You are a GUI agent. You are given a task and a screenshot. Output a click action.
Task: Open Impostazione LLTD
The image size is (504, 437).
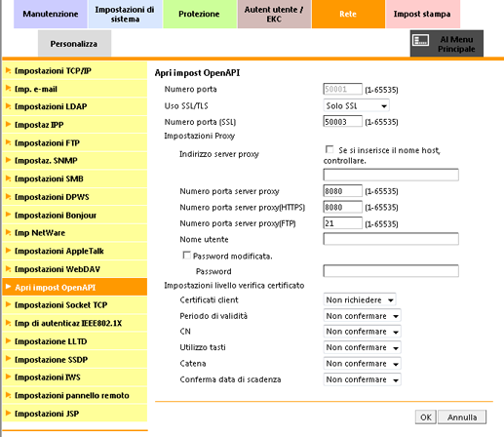(75, 341)
